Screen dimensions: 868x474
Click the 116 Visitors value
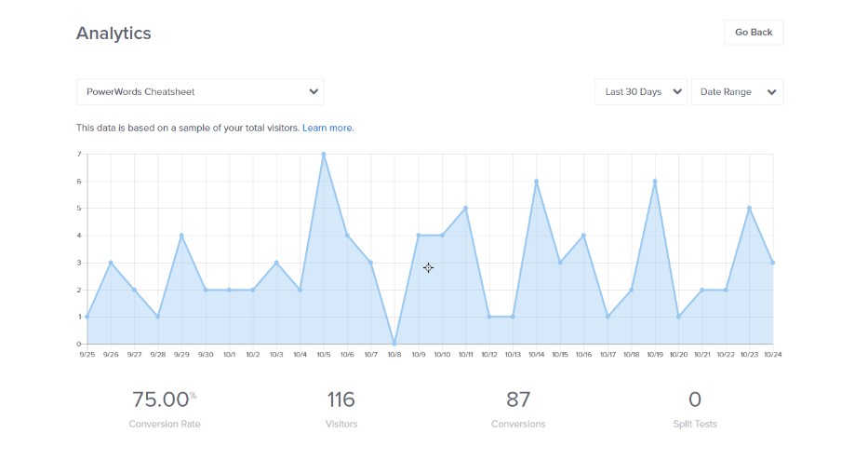pos(341,400)
